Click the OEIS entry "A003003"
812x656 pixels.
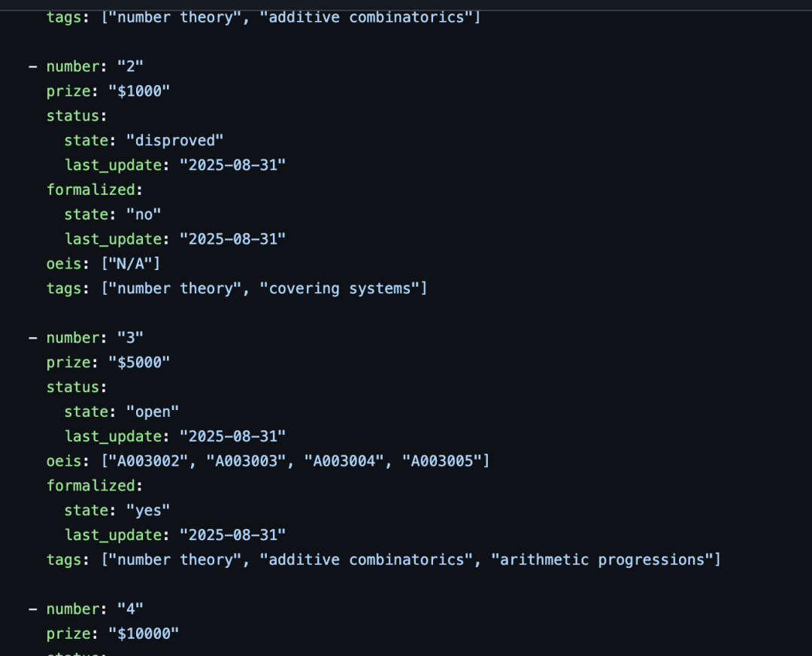pyautogui.click(x=244, y=460)
